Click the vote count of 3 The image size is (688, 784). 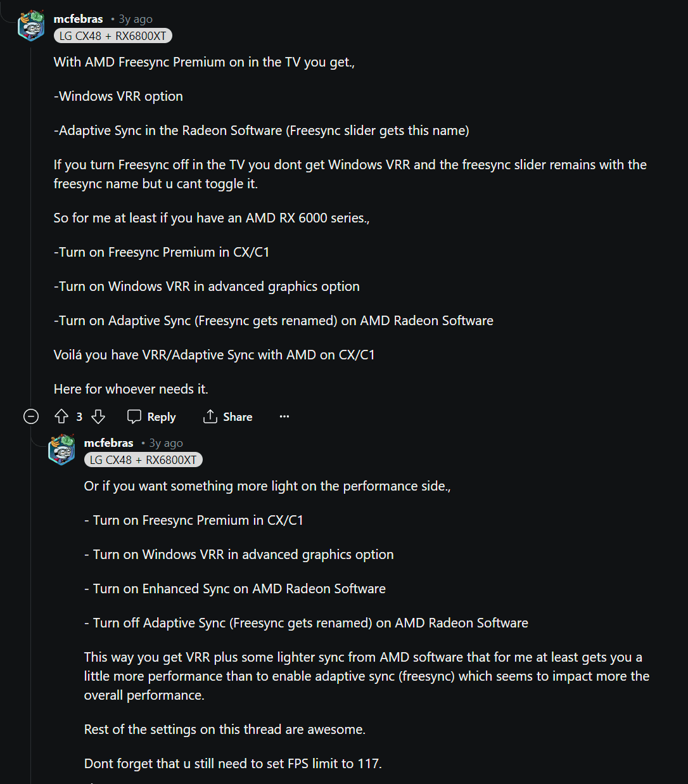click(79, 416)
